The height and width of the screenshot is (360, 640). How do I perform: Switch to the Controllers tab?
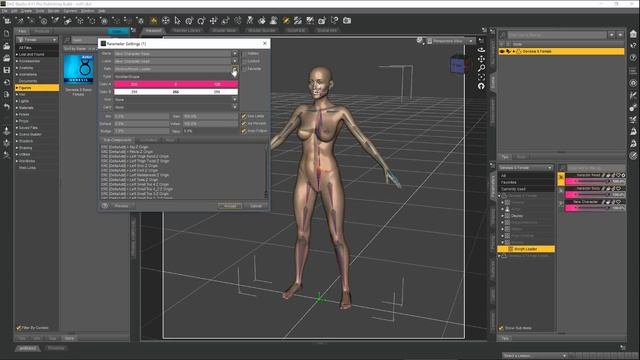click(x=149, y=140)
